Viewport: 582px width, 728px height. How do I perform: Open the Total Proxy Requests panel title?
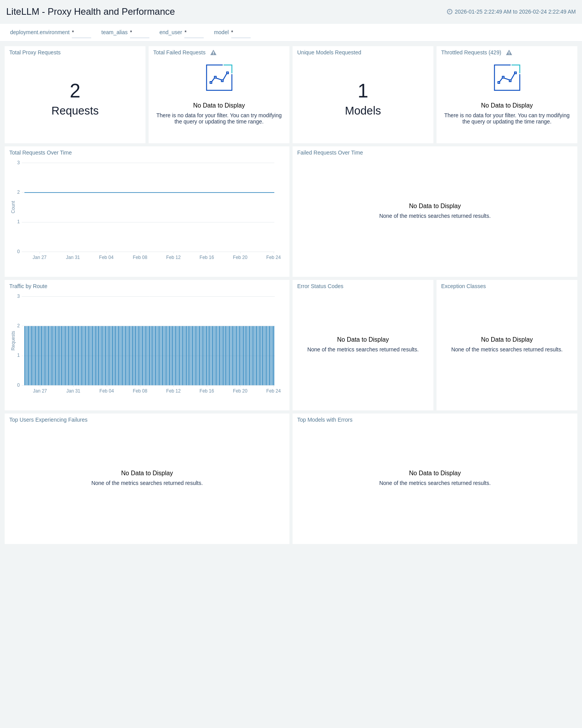pyautogui.click(x=35, y=52)
